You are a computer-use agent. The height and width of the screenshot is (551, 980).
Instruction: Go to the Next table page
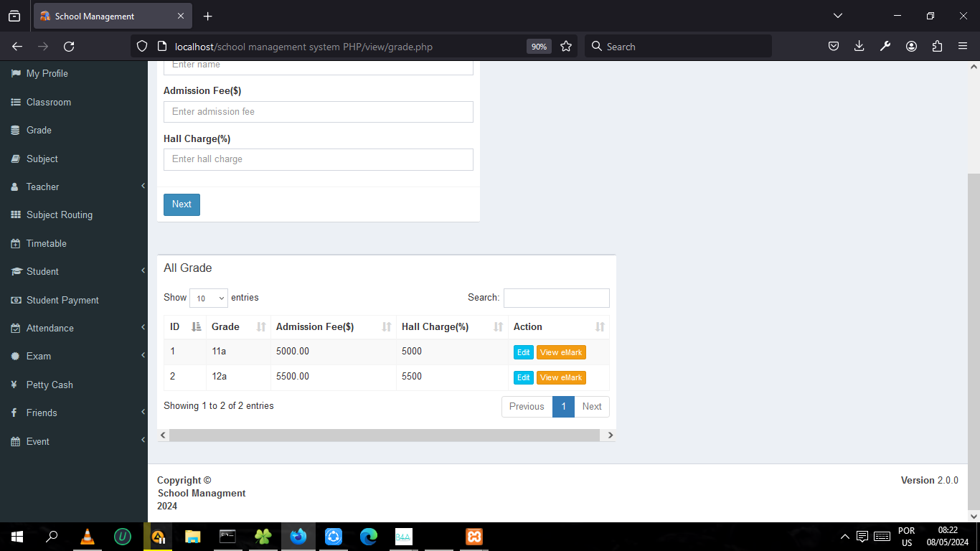592,407
